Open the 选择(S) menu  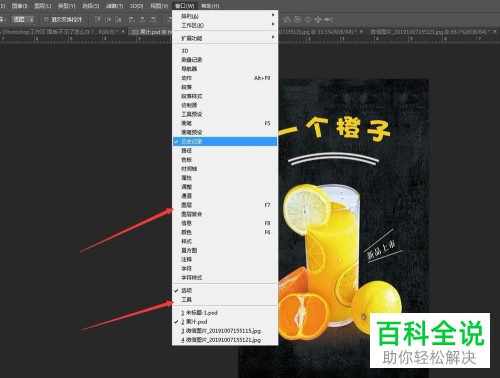pos(91,6)
